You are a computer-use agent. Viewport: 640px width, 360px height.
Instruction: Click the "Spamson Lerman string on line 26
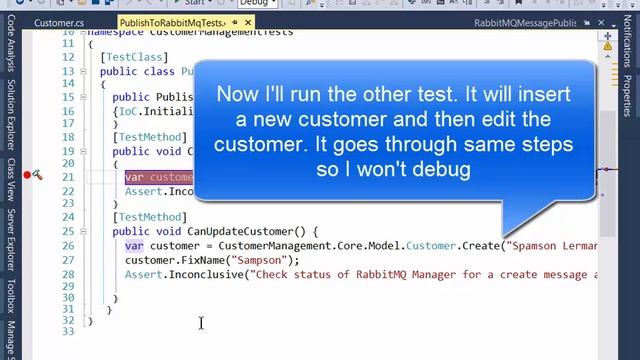(552, 246)
